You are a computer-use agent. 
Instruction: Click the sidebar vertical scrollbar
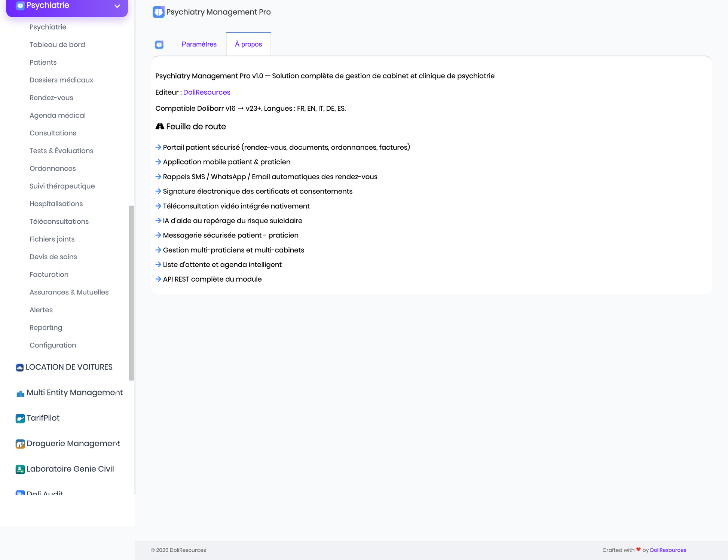[x=131, y=293]
